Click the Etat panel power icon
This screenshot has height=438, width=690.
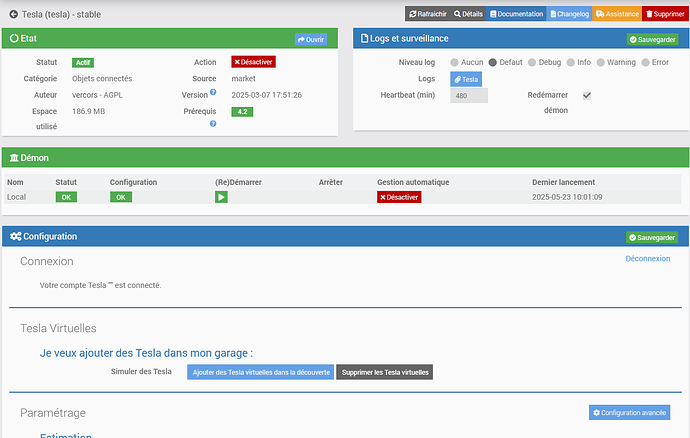[14, 38]
